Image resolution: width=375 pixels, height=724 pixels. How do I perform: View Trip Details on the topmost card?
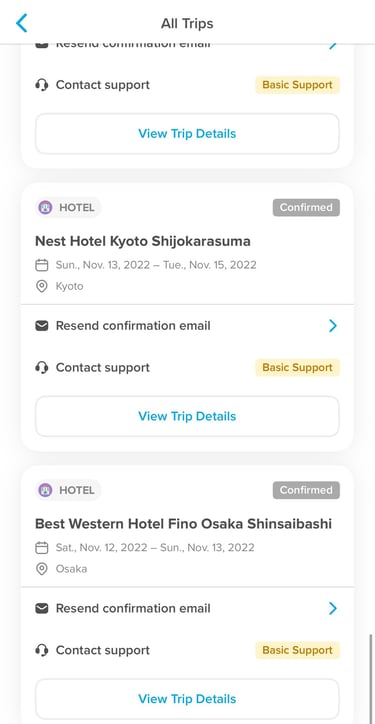click(188, 133)
